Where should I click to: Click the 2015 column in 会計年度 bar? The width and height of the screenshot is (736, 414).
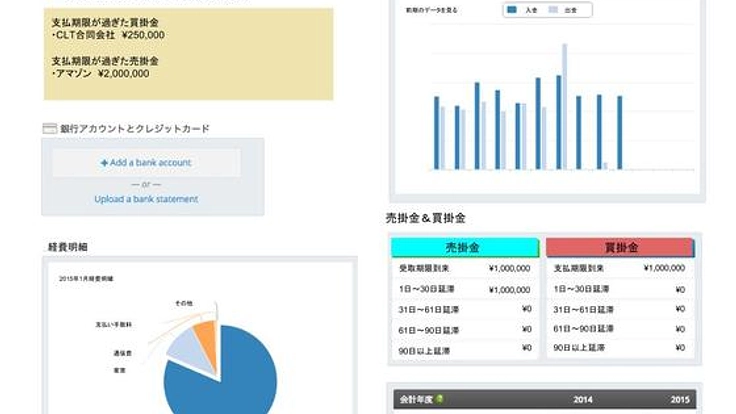680,399
